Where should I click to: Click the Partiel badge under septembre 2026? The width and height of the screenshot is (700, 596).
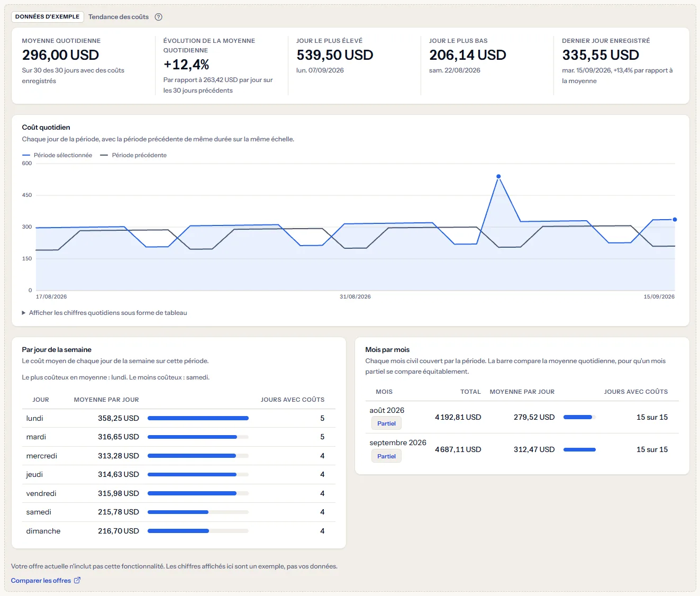[x=386, y=456]
